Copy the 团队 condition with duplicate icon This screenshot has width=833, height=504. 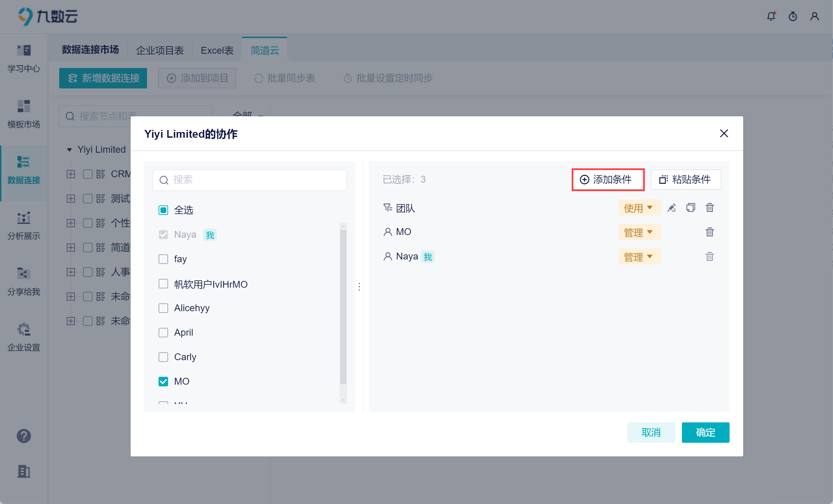[690, 208]
